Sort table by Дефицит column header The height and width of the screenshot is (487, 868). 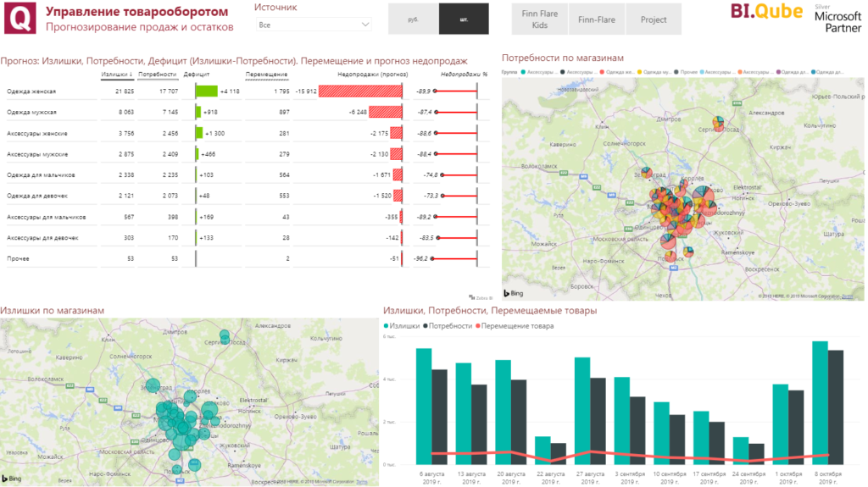click(x=197, y=75)
